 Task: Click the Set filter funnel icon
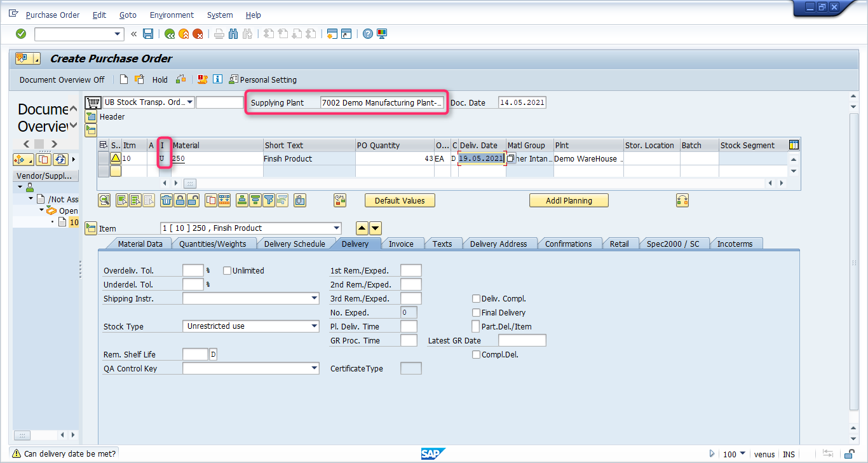[x=269, y=200]
